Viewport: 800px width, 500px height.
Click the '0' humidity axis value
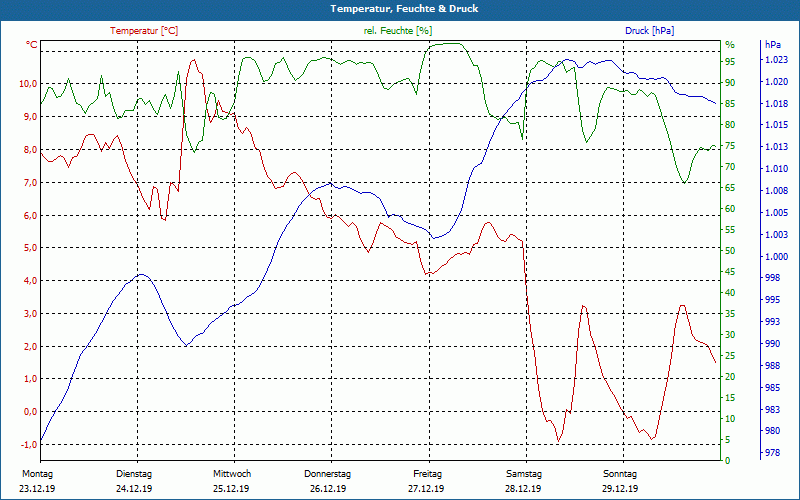(728, 461)
